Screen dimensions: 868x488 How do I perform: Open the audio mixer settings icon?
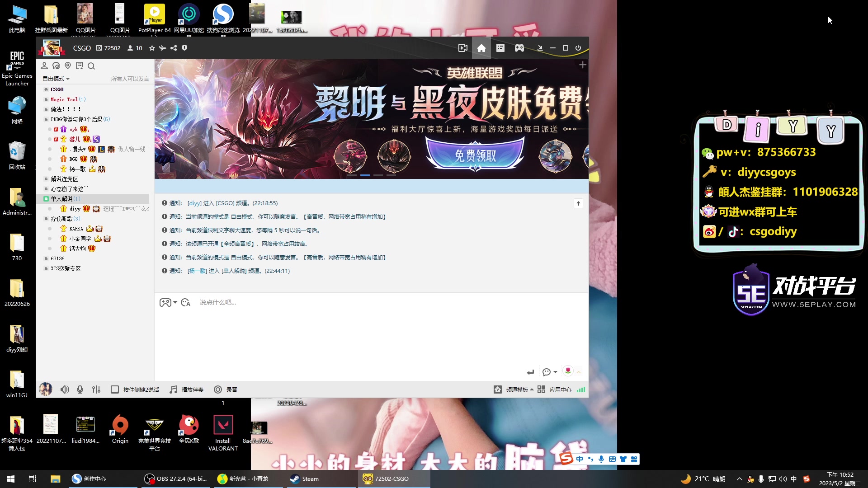pyautogui.click(x=96, y=389)
